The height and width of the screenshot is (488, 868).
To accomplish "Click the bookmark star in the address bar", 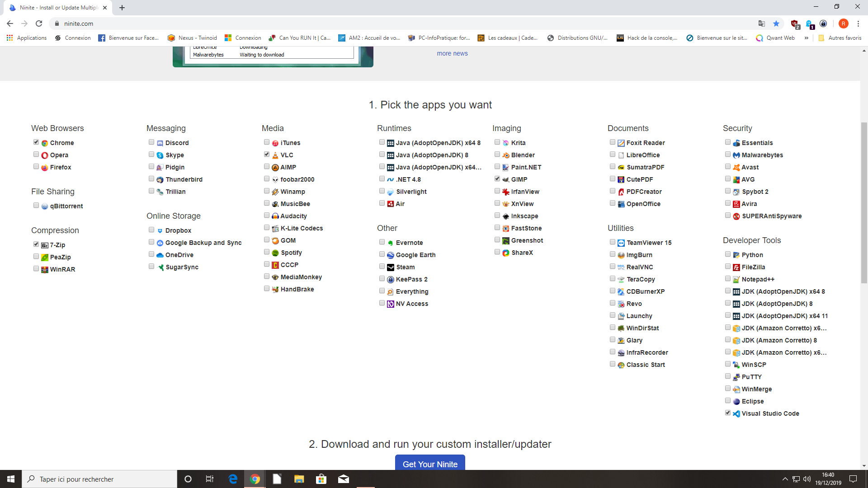I will tap(776, 23).
